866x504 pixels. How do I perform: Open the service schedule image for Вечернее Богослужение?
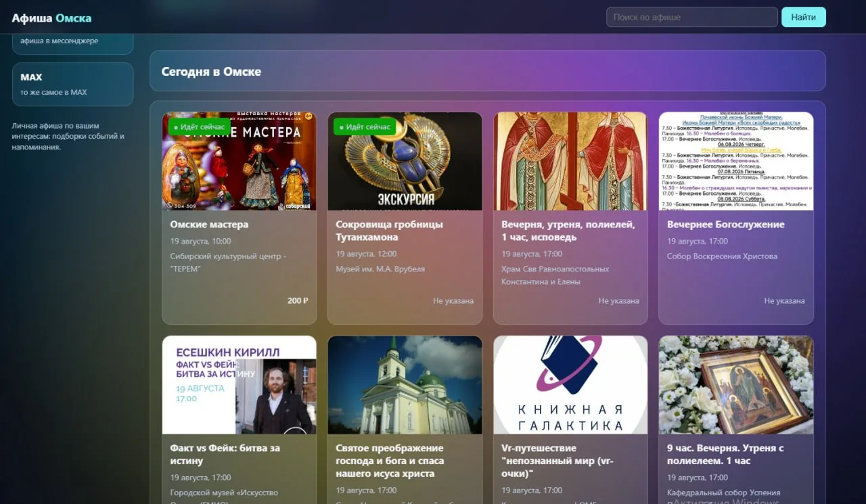point(736,161)
